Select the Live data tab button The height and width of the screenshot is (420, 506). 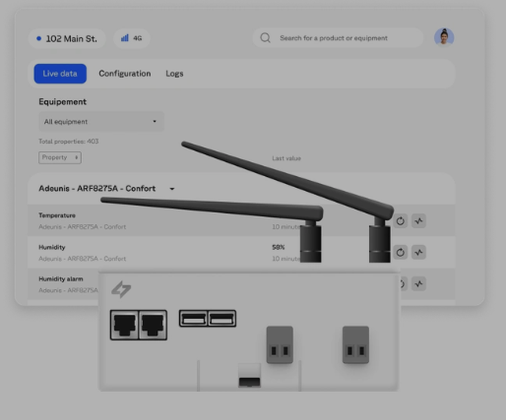[x=60, y=73]
